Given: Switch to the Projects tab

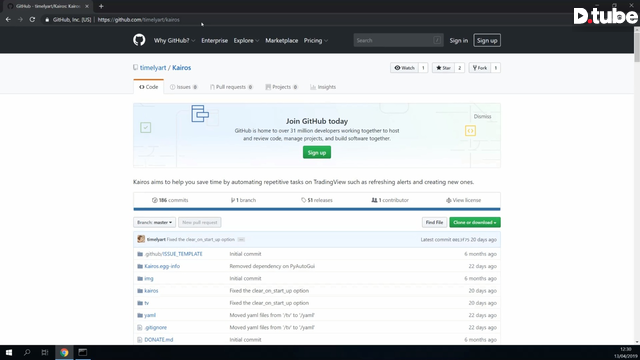Looking at the screenshot, I should tap(282, 87).
